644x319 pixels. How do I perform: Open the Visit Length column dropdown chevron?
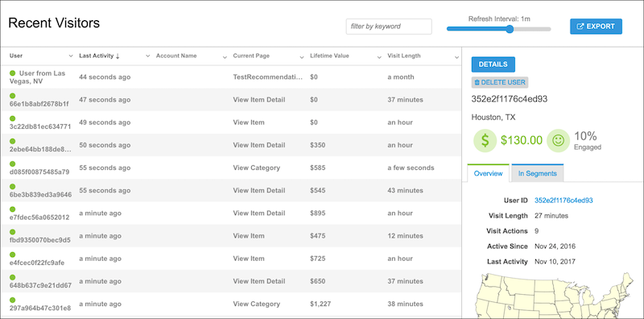[456, 56]
